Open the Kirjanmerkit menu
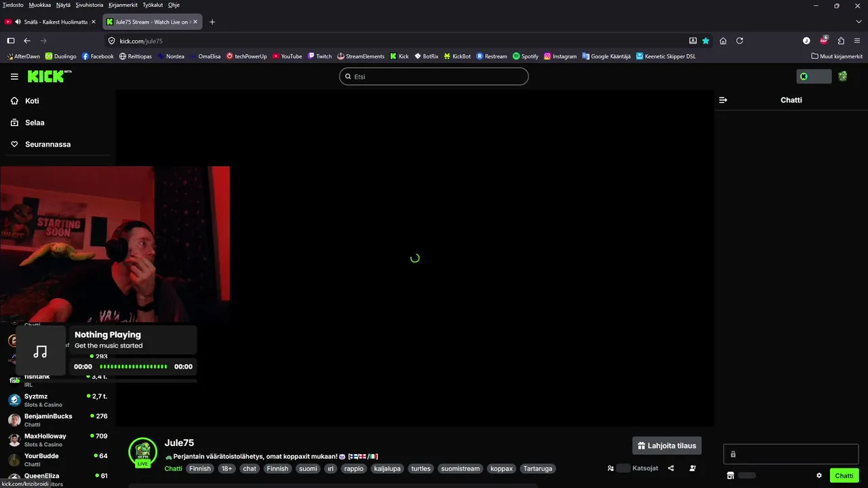 pos(123,5)
